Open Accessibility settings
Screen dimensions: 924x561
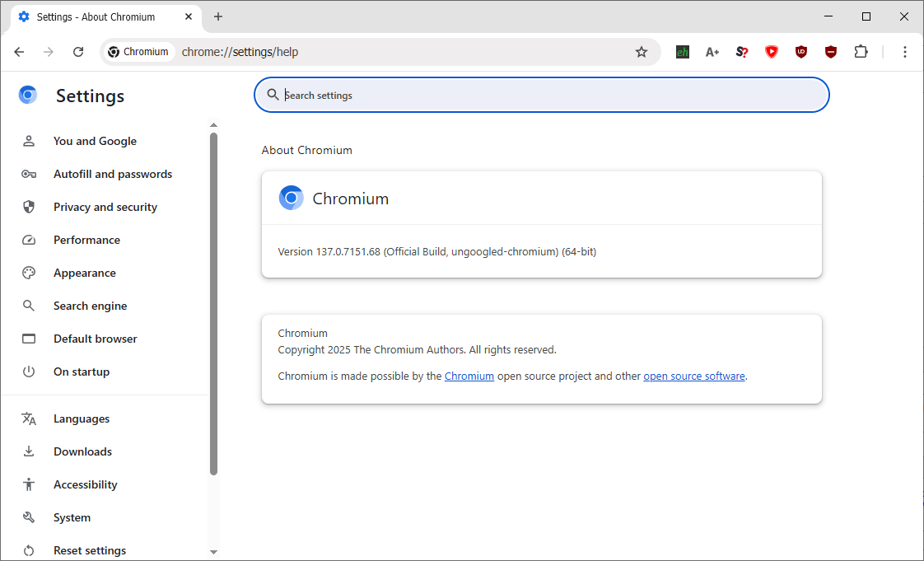85,485
